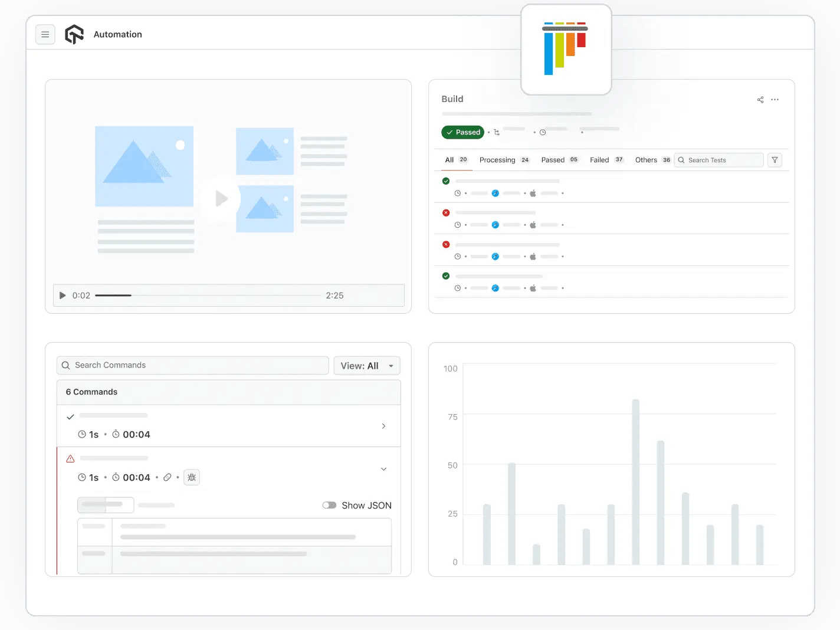Switch to the Processing tab
The height and width of the screenshot is (630, 840).
[504, 160]
